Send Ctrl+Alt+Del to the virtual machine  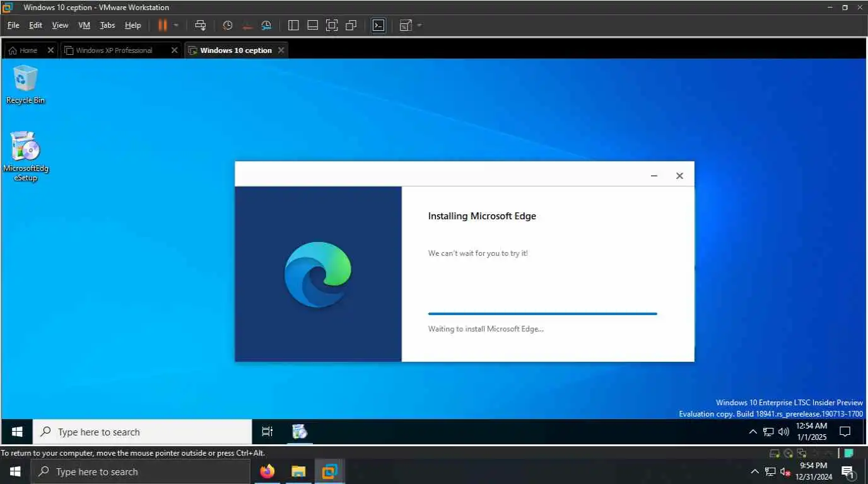[x=201, y=25]
